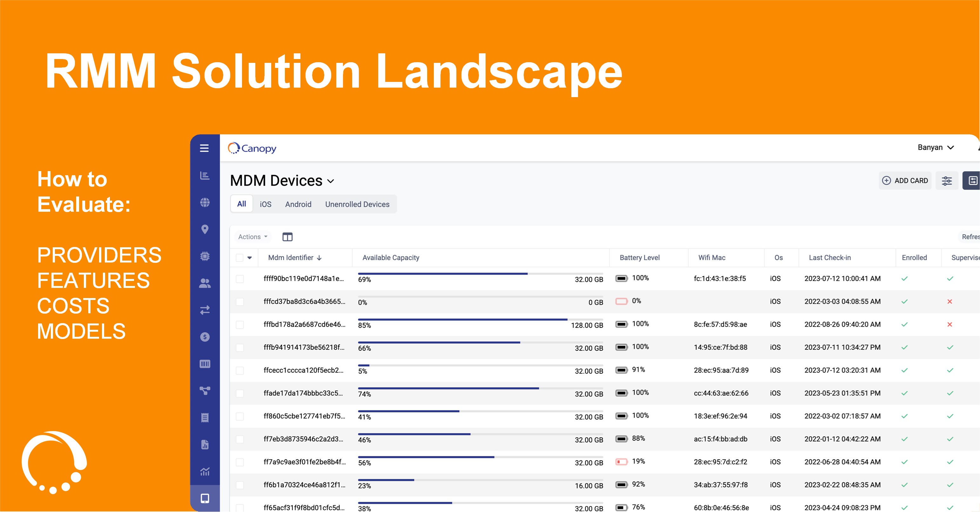The width and height of the screenshot is (980, 512).
Task: Open the filter settings sliders icon
Action: point(947,181)
